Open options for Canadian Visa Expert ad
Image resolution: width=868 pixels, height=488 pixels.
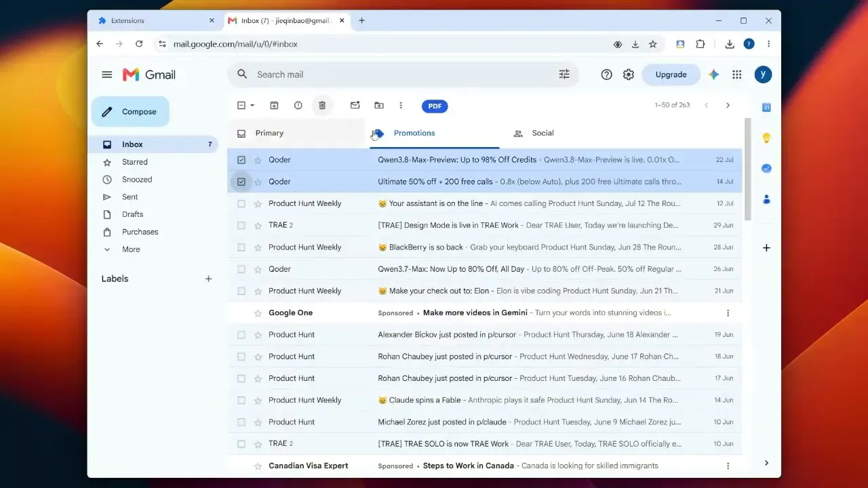coord(728,466)
